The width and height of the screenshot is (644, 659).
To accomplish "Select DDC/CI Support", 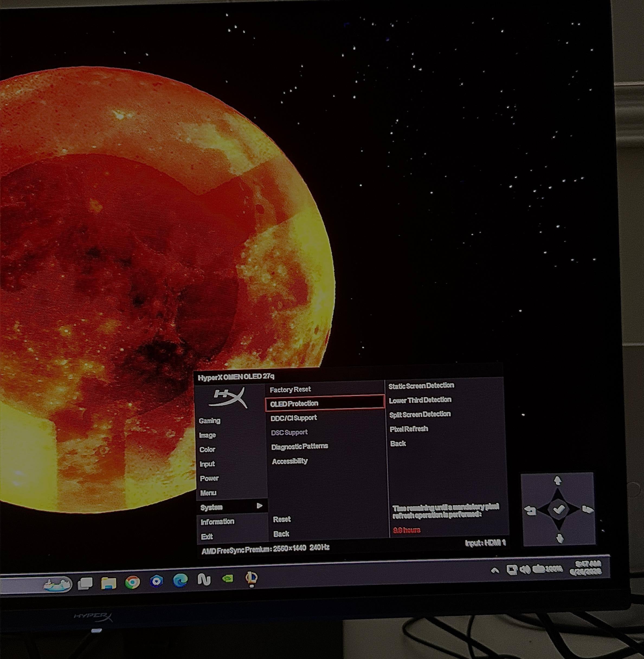I will (294, 418).
